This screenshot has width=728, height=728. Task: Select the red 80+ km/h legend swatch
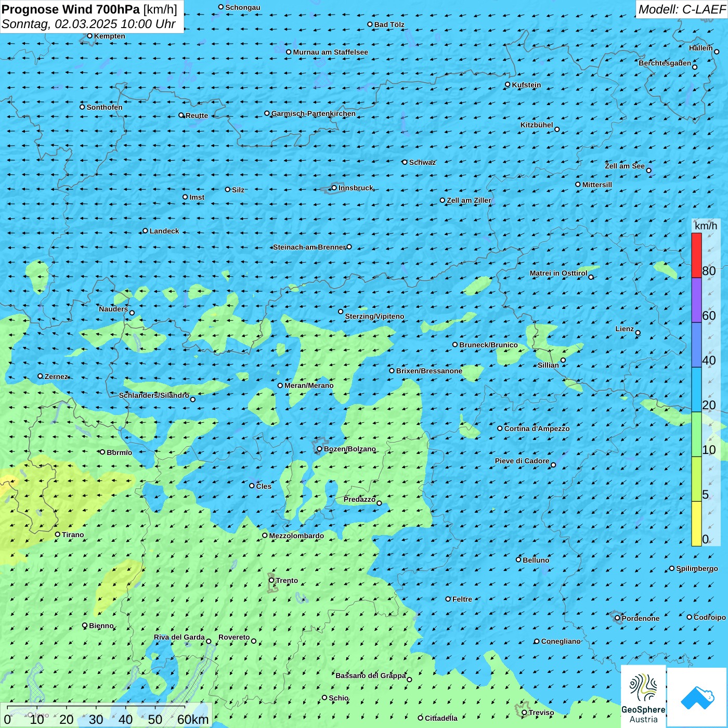(696, 255)
